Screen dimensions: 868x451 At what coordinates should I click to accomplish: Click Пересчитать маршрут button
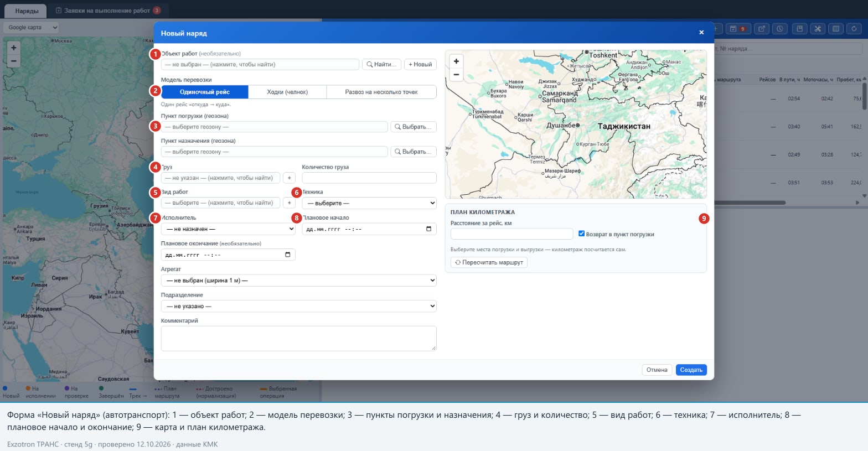489,262
